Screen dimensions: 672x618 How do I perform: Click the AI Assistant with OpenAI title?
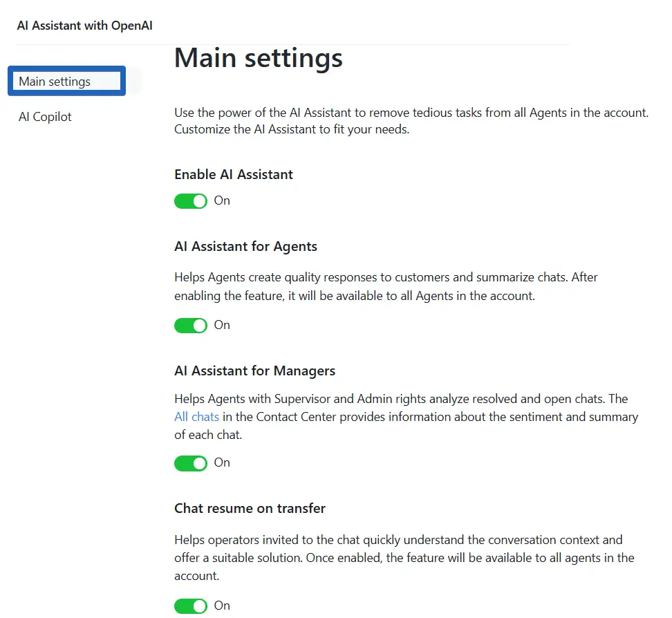point(85,26)
